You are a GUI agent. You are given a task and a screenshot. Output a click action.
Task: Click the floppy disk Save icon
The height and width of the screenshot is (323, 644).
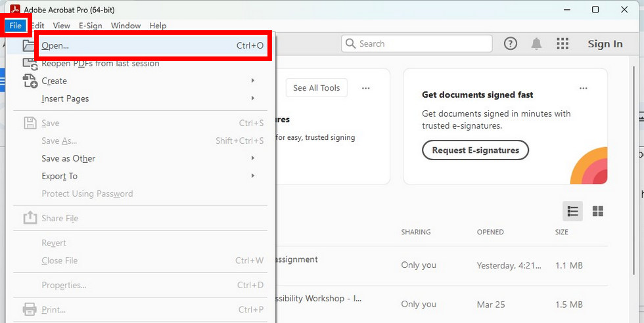click(x=30, y=123)
